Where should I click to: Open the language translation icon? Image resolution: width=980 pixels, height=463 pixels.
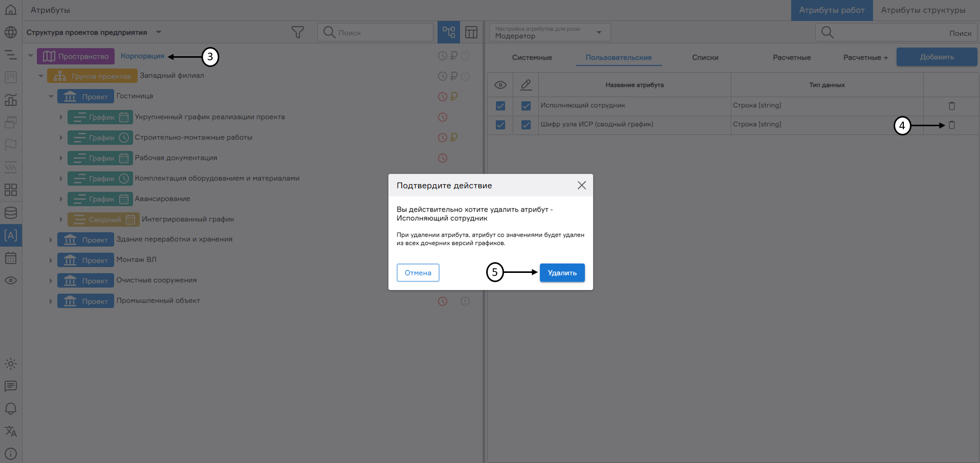pos(11,432)
